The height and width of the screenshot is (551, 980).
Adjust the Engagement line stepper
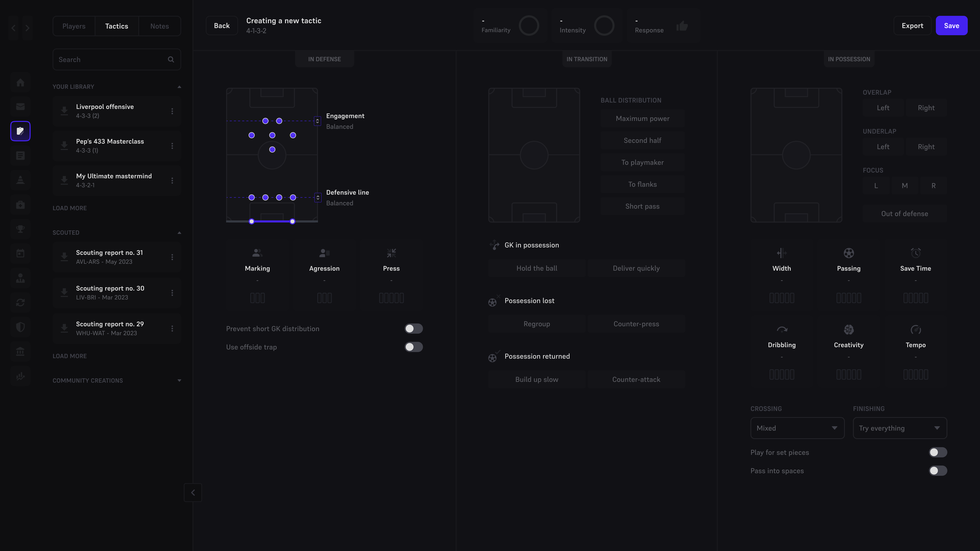(x=318, y=121)
